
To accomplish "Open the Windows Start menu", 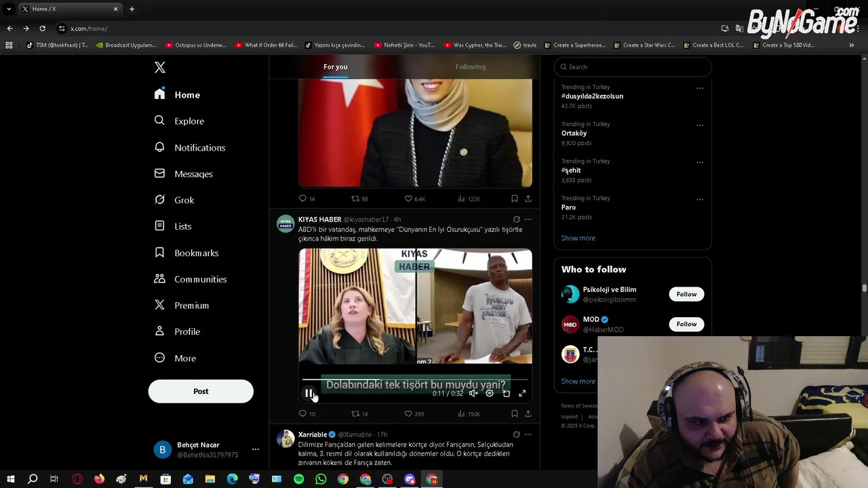I will [x=10, y=479].
